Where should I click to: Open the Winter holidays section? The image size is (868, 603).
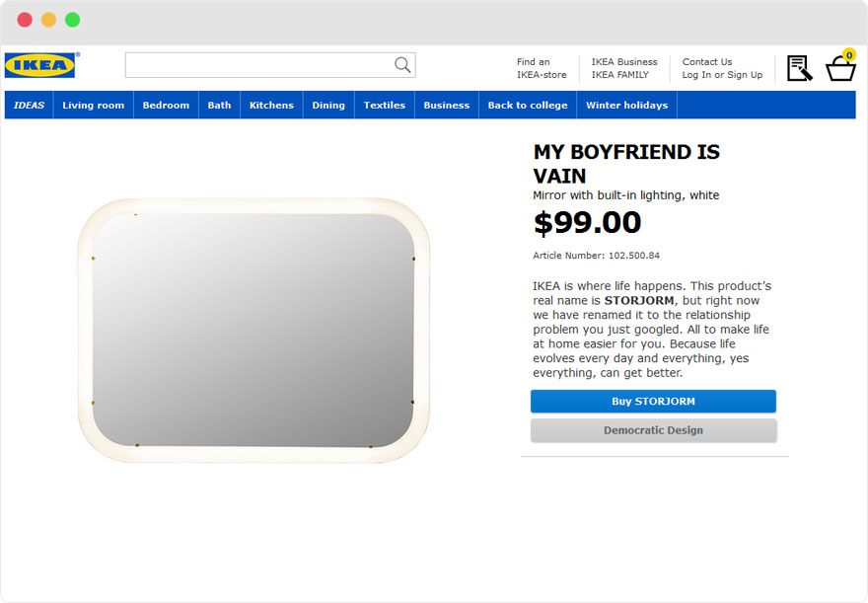[626, 105]
